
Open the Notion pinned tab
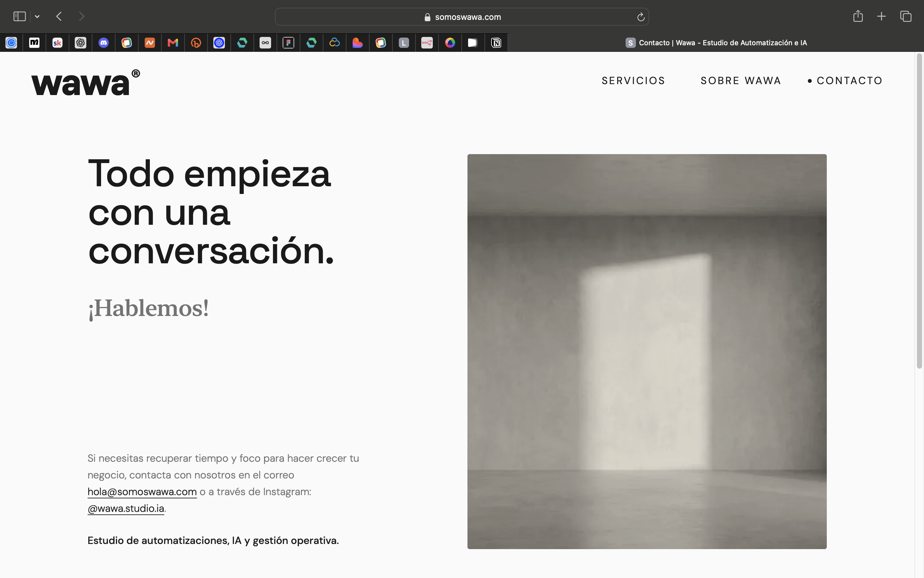point(496,42)
